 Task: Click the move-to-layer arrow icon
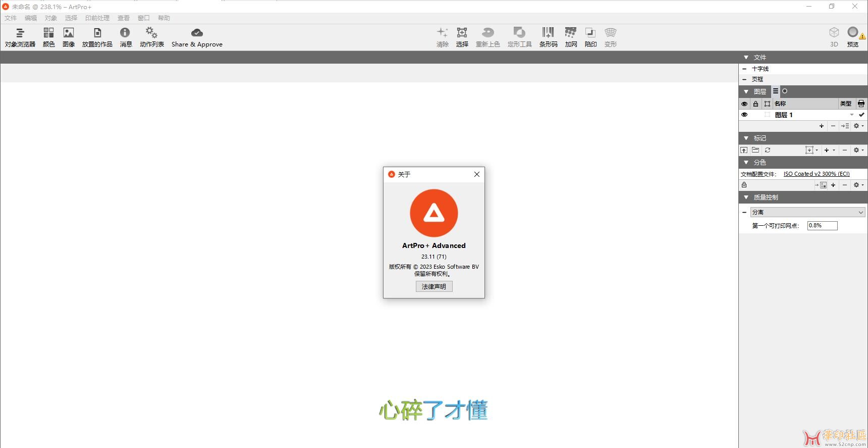tap(845, 126)
